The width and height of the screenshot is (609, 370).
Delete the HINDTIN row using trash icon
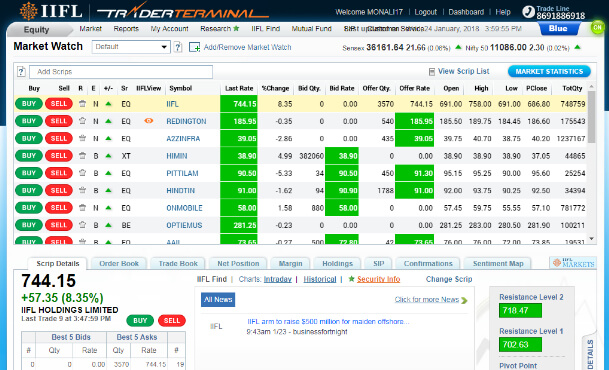[82, 190]
